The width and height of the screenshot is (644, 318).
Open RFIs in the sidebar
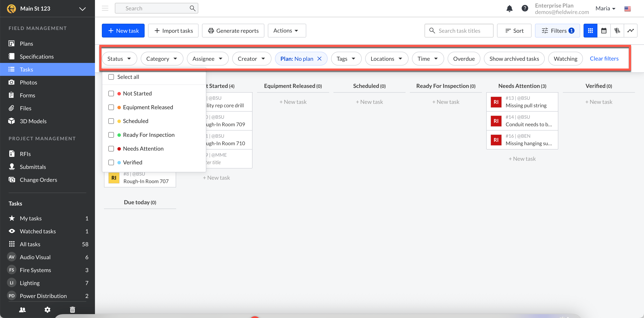coord(25,154)
